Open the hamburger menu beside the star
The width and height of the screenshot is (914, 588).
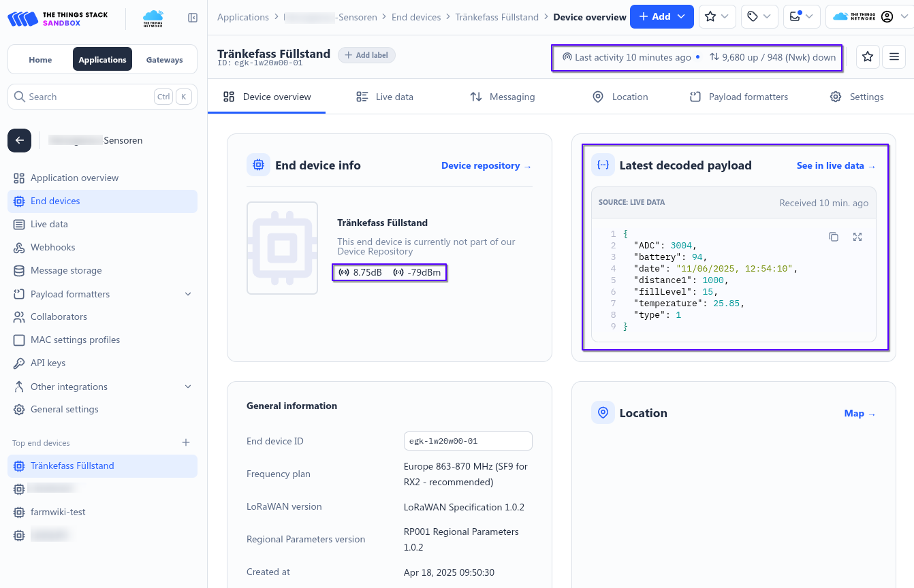tap(894, 57)
